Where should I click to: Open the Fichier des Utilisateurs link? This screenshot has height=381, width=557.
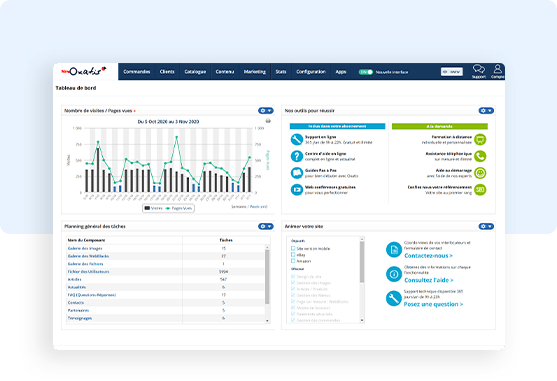click(88, 272)
